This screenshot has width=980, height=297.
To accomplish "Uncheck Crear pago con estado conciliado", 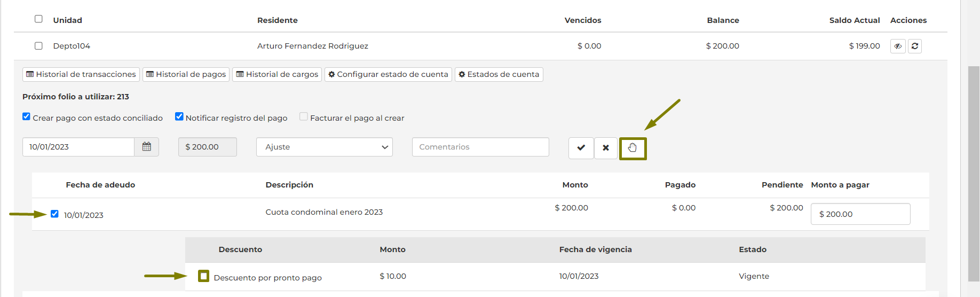I will pos(26,116).
